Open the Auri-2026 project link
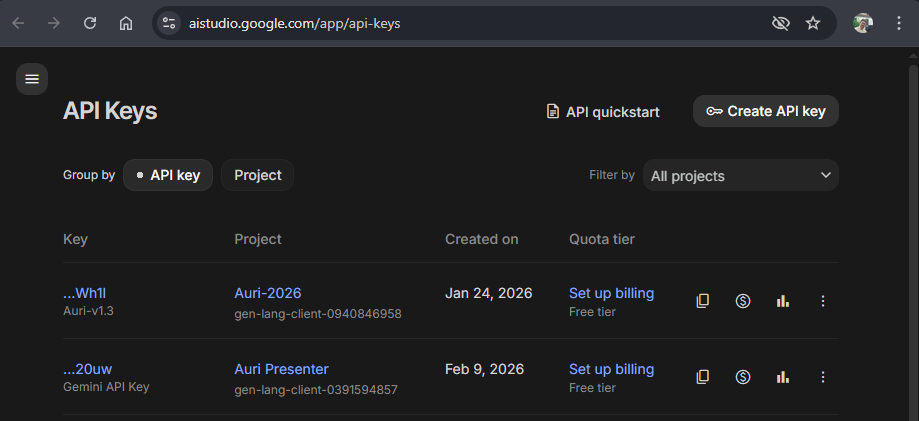The height and width of the screenshot is (421, 919). [x=268, y=293]
